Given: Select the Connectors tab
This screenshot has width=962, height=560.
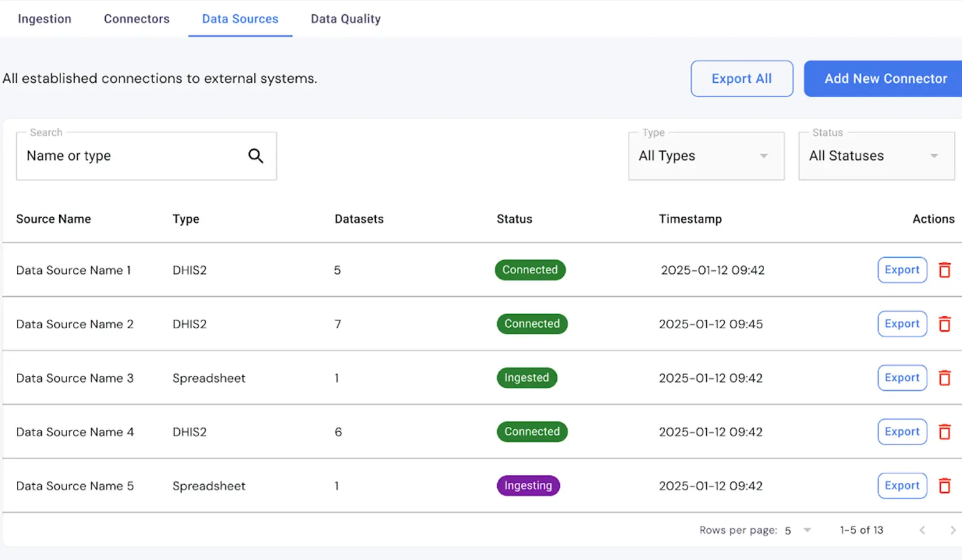Looking at the screenshot, I should click(136, 19).
